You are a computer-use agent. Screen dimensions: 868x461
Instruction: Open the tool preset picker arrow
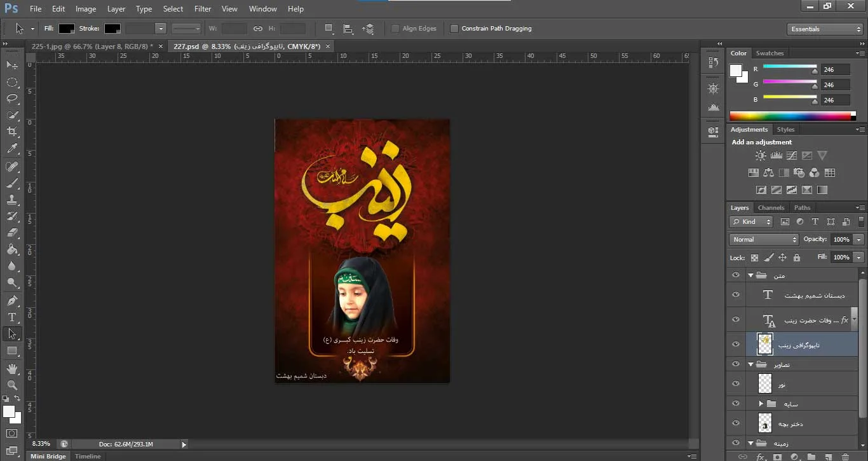[33, 29]
